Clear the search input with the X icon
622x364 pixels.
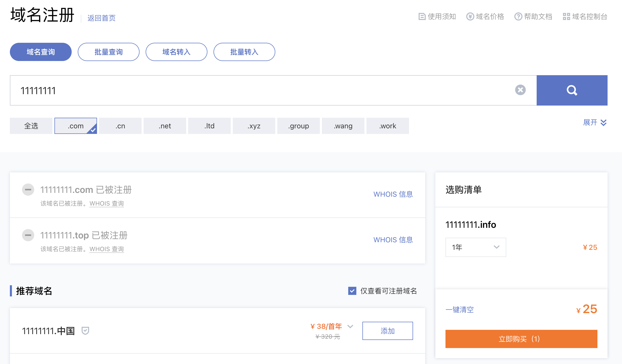(520, 90)
